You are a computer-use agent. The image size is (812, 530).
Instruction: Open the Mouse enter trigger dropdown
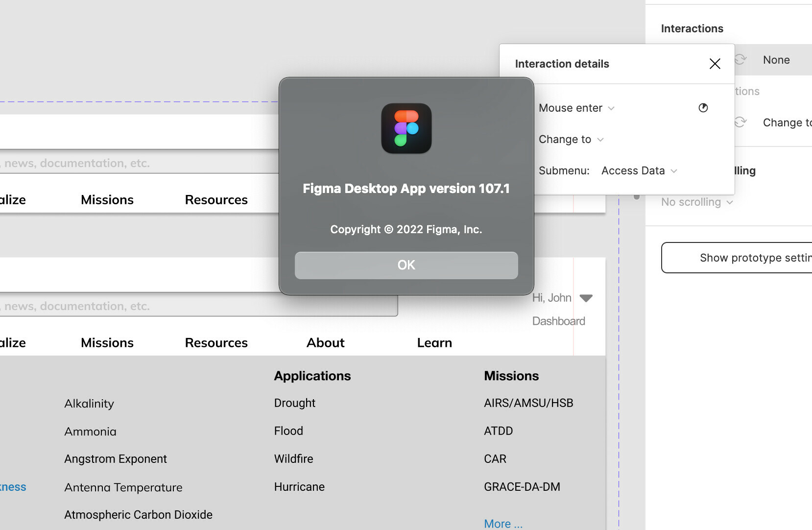coord(576,108)
